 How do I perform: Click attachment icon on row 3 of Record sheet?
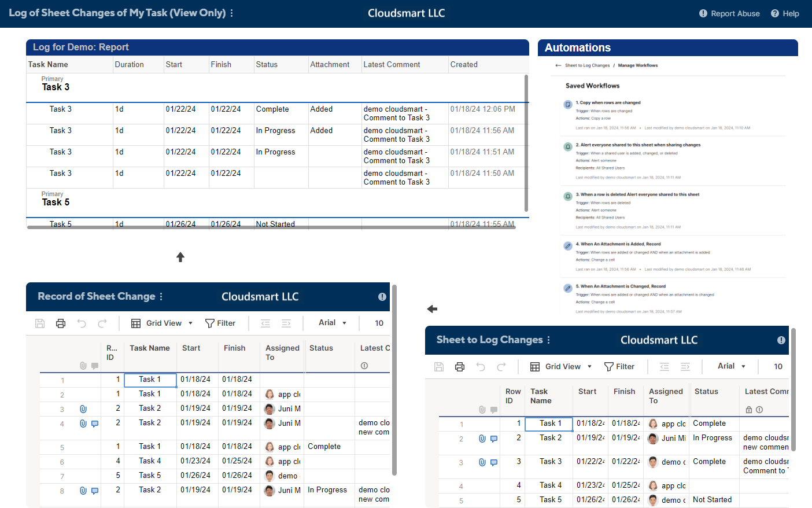[83, 409]
